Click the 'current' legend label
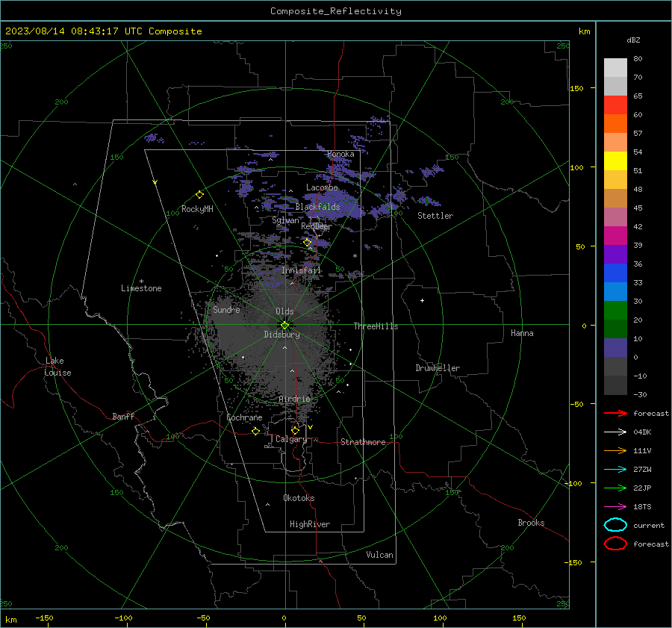The width and height of the screenshot is (672, 628). [x=649, y=526]
